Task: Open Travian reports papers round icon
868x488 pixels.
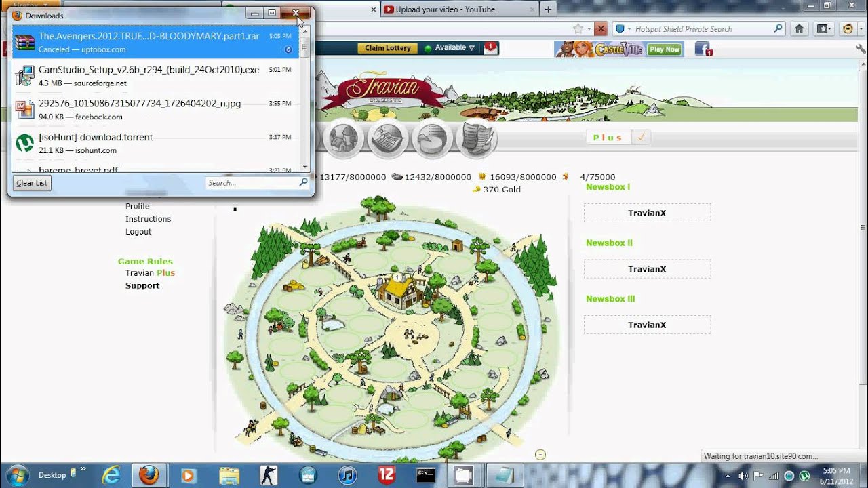Action: coord(476,138)
